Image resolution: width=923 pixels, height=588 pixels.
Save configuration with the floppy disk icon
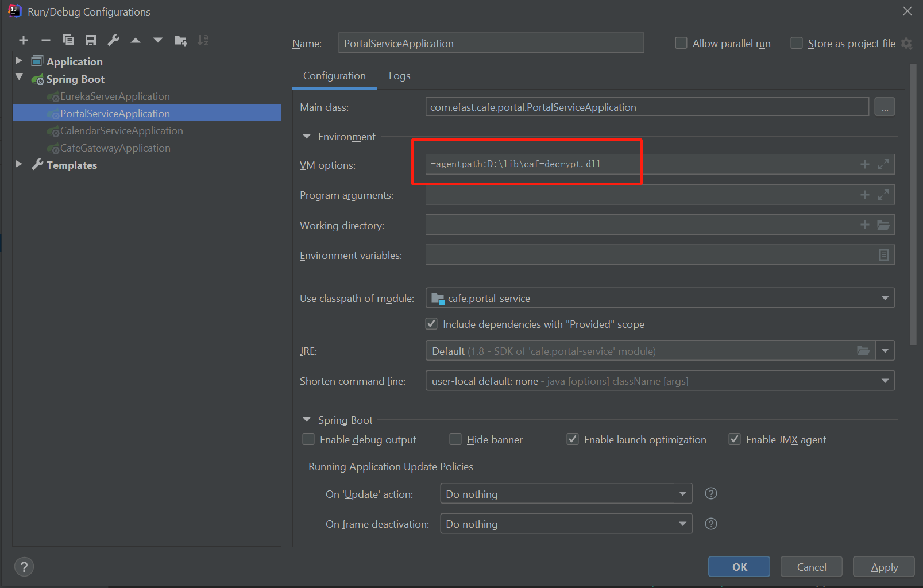(x=91, y=40)
